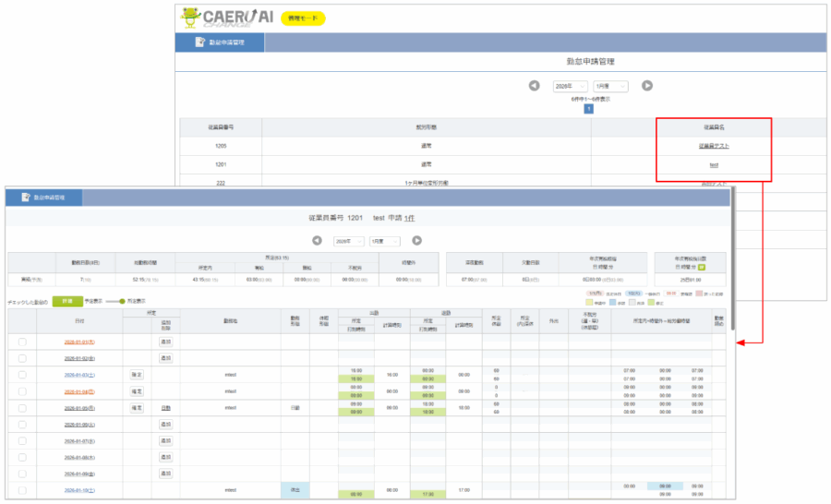Open the month dropdown in top panel

[610, 86]
